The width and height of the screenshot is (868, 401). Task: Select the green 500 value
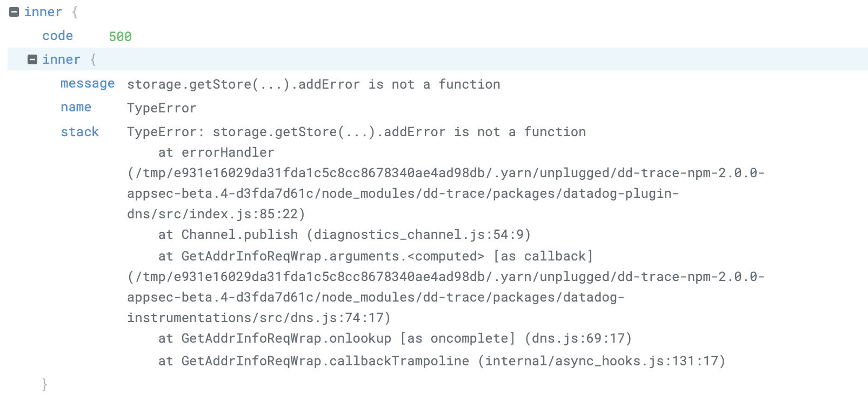point(120,37)
